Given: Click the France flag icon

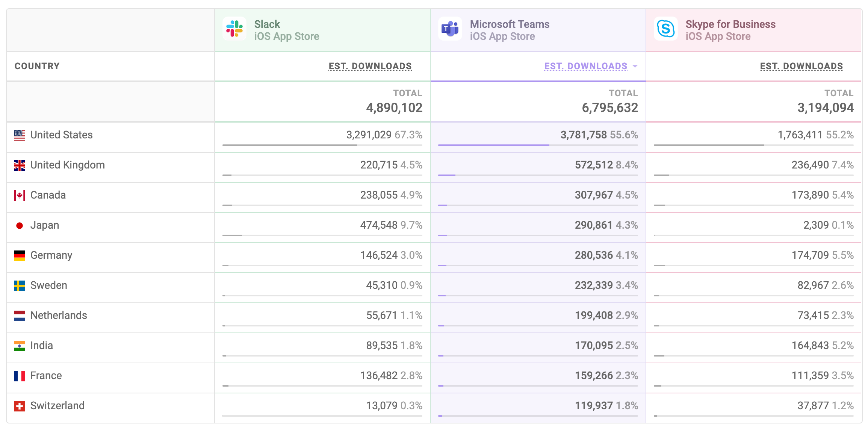Looking at the screenshot, I should click(x=20, y=376).
